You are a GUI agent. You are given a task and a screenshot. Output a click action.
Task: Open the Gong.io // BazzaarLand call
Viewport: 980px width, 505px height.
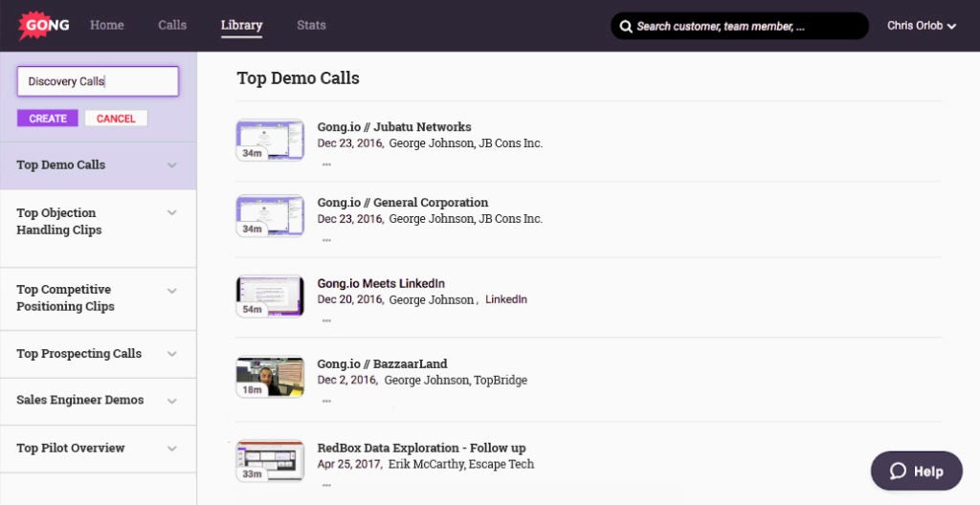click(382, 363)
